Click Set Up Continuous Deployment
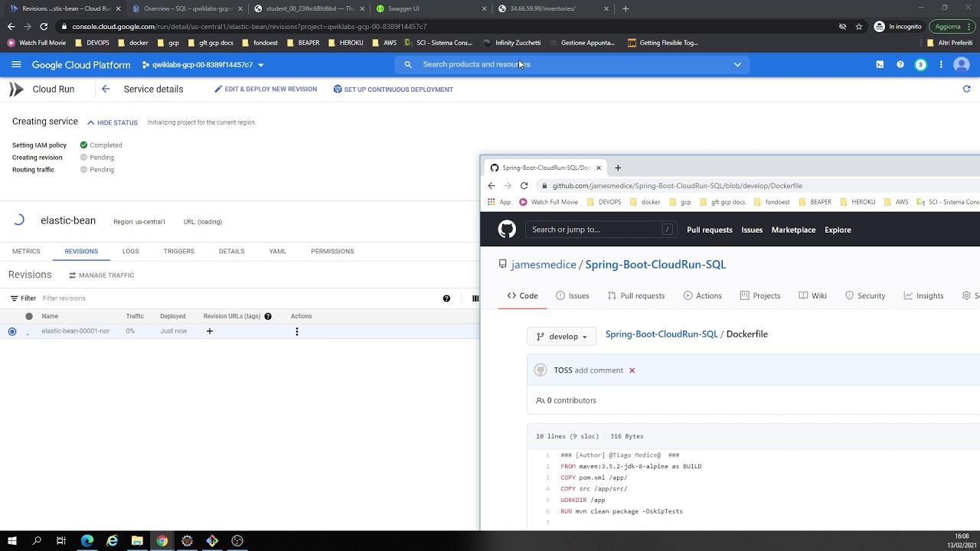The image size is (980, 551). 394,90
